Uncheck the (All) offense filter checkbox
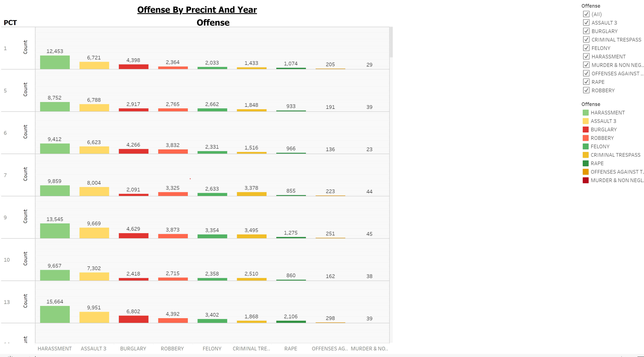 587,14
